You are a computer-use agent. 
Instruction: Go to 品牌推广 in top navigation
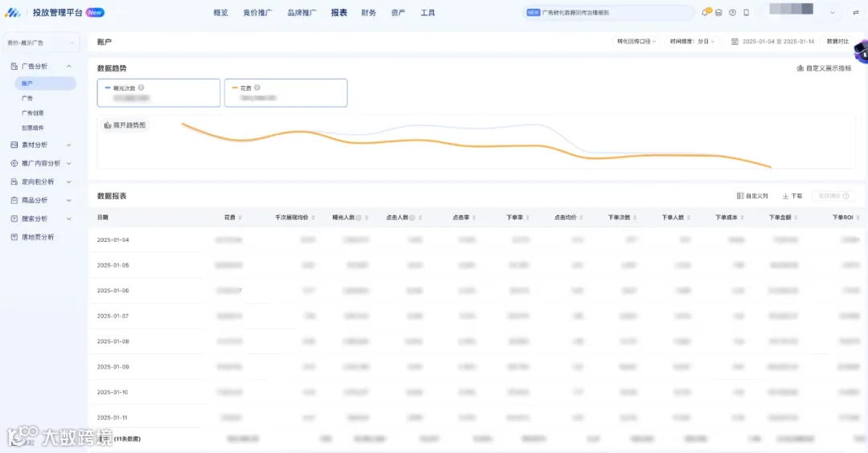[301, 13]
